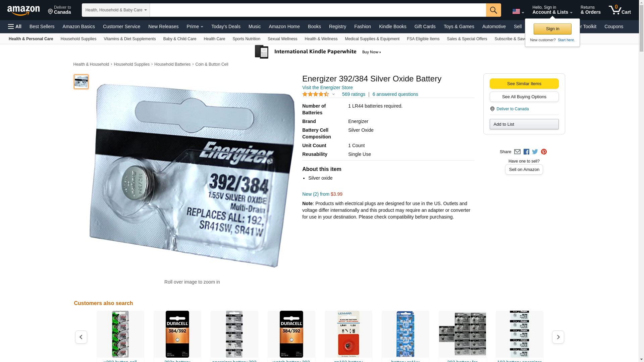The height and width of the screenshot is (362, 644).
Task: Expand the star rating breakdown arrow
Action: (x=333, y=94)
